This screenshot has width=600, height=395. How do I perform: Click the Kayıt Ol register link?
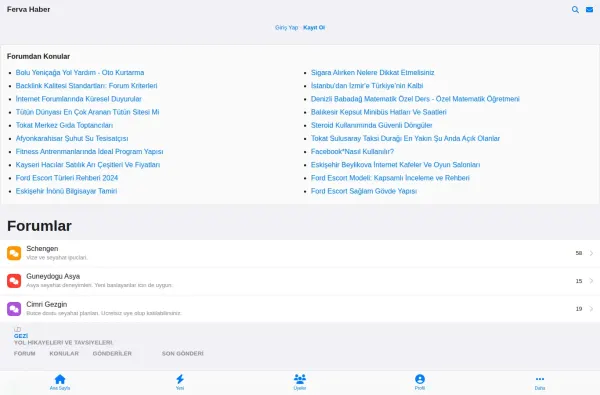click(x=314, y=28)
